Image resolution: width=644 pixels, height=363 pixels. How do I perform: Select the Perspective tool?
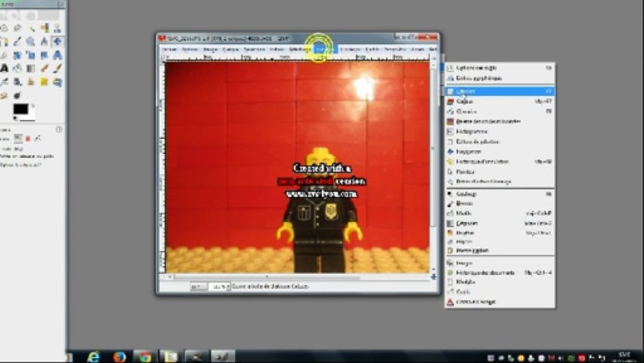(x=57, y=55)
